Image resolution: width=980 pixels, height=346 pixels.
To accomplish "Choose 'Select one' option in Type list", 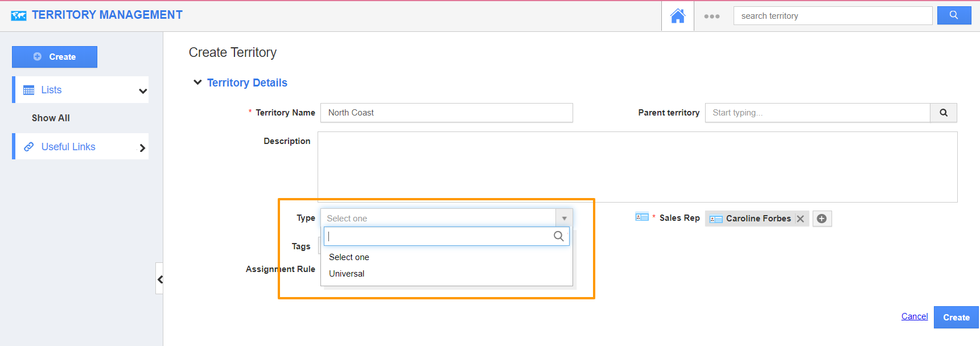I will click(349, 257).
